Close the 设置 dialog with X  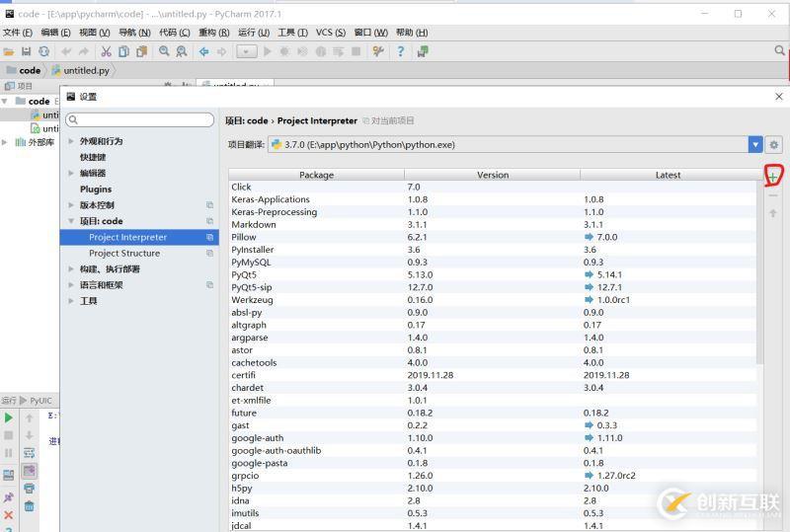coord(779,96)
